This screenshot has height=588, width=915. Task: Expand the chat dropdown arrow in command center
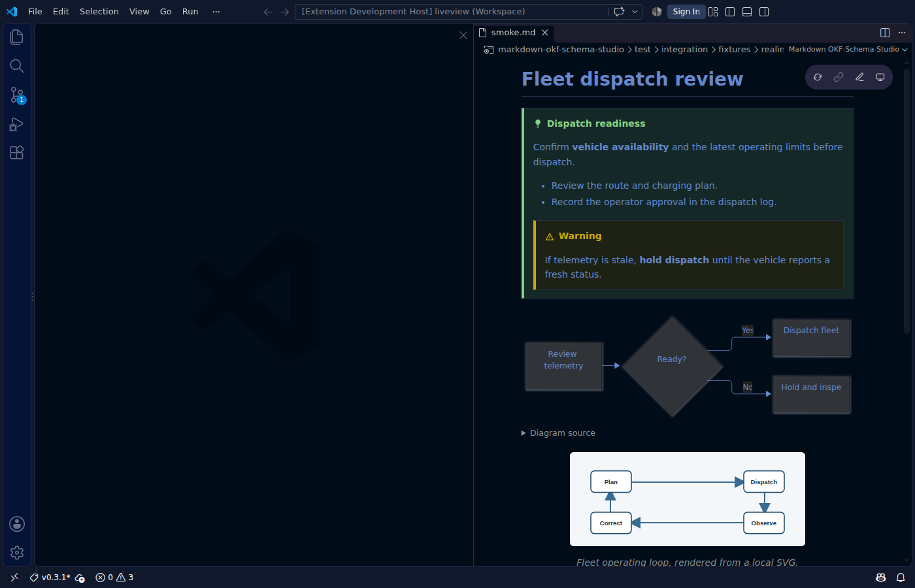[x=635, y=12]
